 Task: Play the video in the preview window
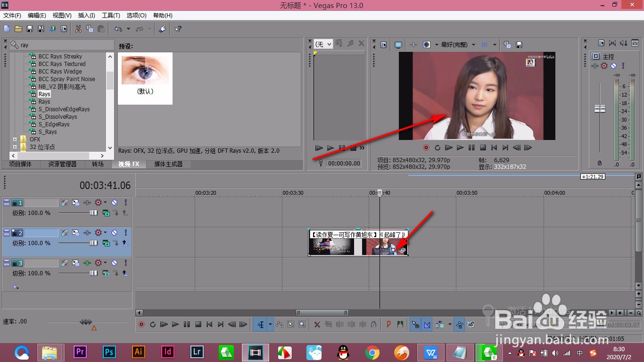[460, 148]
